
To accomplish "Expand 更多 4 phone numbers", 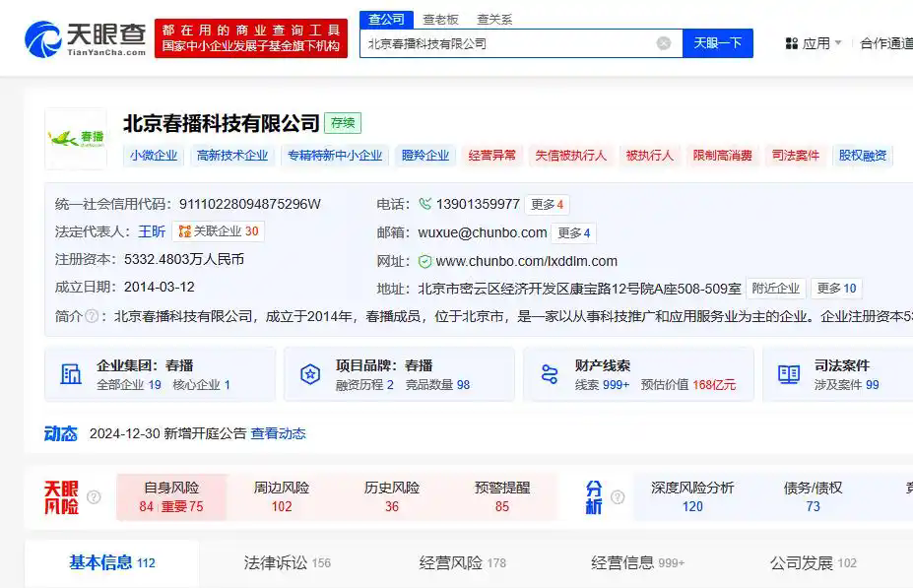I will [x=547, y=204].
